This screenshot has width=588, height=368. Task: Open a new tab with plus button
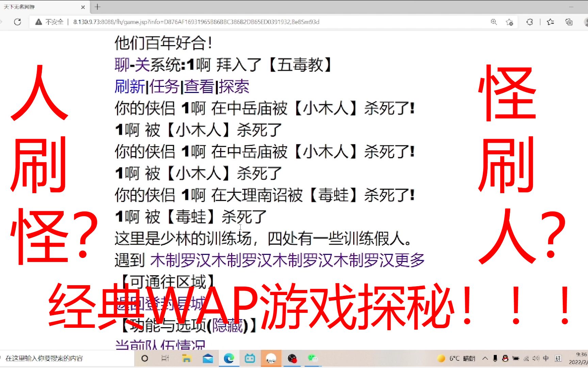pyautogui.click(x=98, y=7)
